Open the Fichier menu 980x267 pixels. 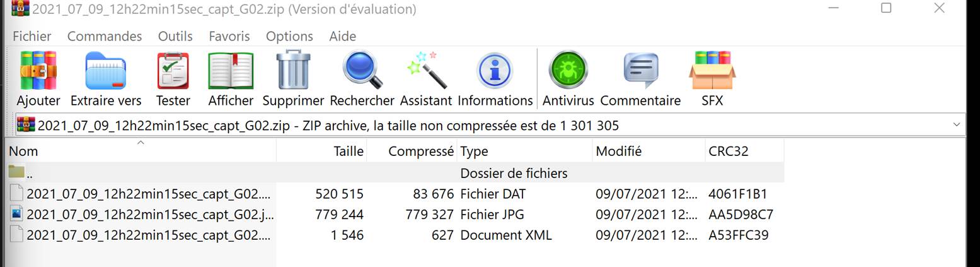[32, 36]
